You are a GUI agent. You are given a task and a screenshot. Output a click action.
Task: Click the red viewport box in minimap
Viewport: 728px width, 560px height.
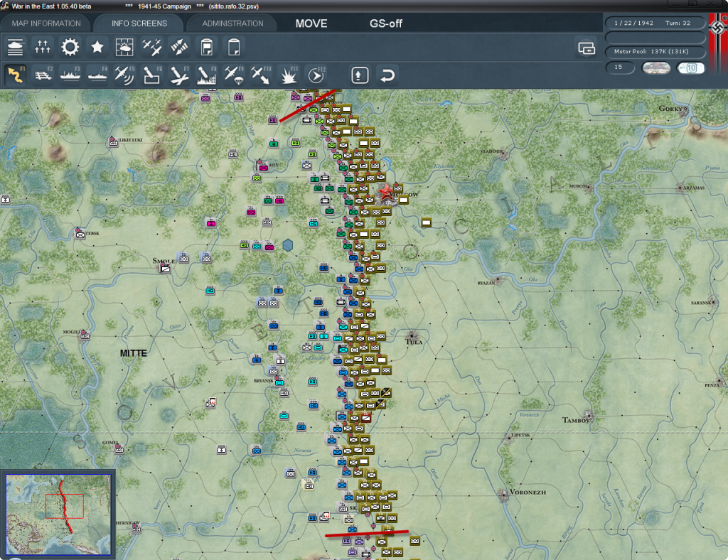pyautogui.click(x=65, y=506)
